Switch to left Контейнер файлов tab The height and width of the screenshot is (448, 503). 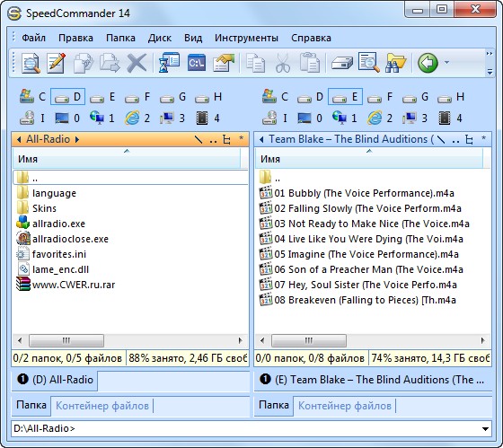[x=102, y=406]
